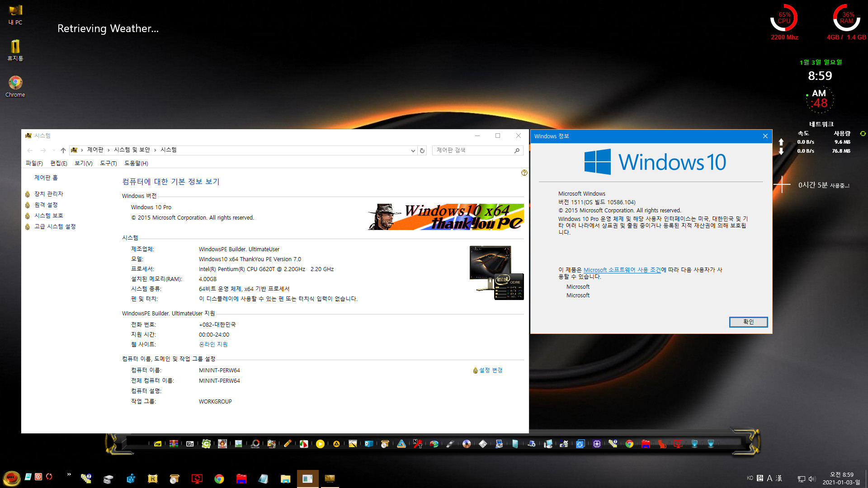Open the registry editor cube icon on taskbar
Image resolution: width=868 pixels, height=488 pixels.
click(x=131, y=479)
